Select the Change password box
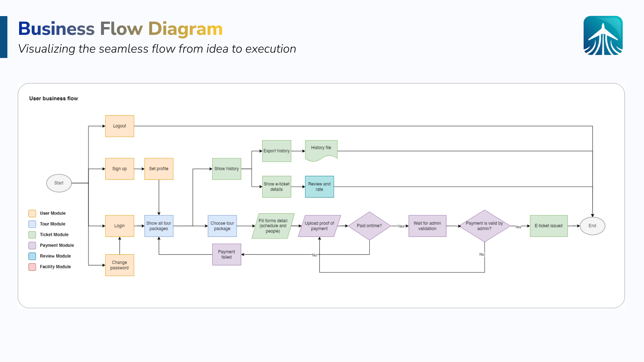644x362 pixels. [119, 265]
